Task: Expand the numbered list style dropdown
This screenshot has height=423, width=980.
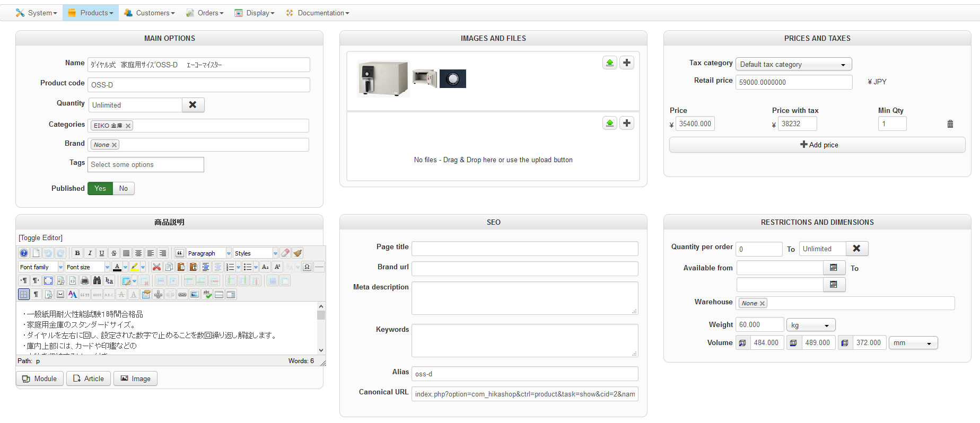Action: (239, 267)
